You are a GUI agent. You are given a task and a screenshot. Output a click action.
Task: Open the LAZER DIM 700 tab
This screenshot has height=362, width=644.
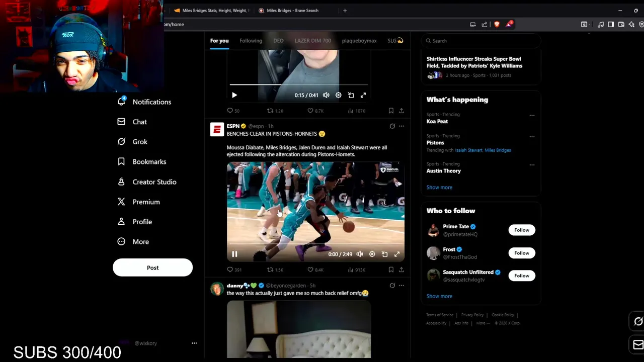[x=312, y=41]
